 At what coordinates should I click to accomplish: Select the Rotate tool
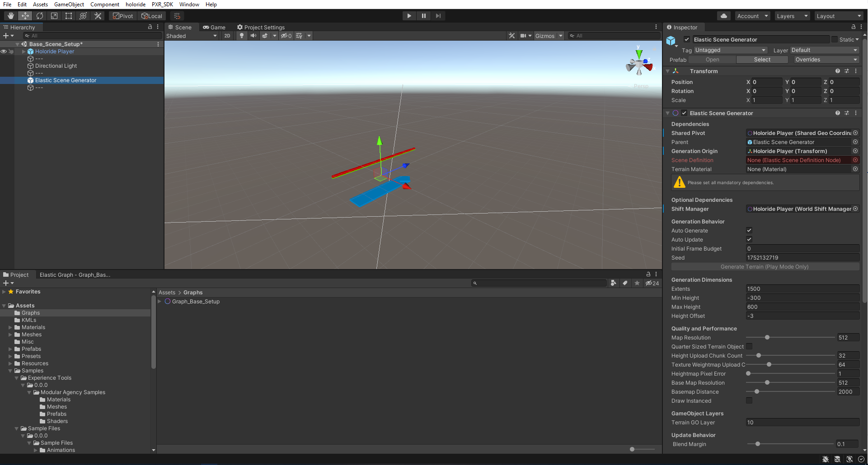pos(40,16)
